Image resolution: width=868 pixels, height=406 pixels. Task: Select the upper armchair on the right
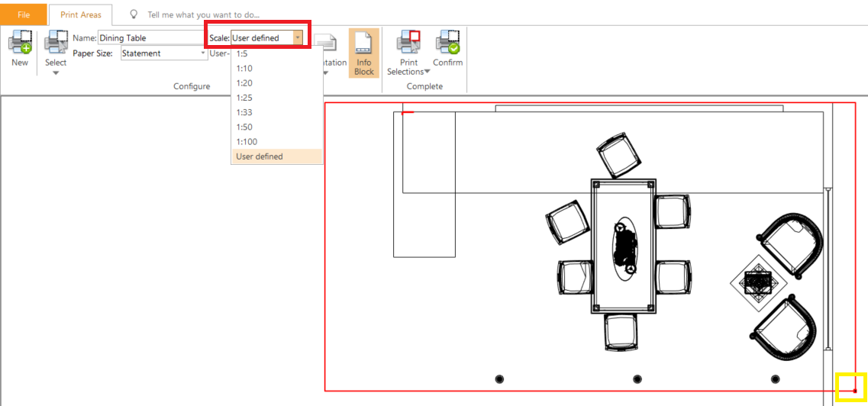(792, 246)
